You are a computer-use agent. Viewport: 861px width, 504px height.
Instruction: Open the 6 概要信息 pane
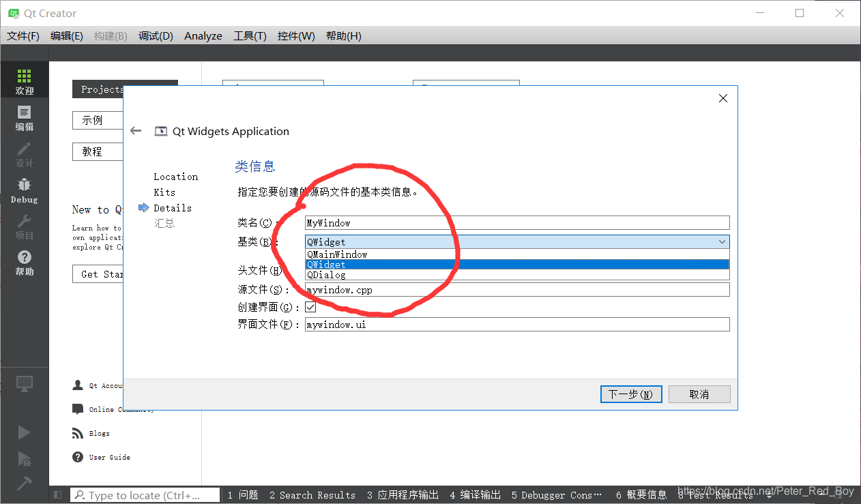click(641, 495)
